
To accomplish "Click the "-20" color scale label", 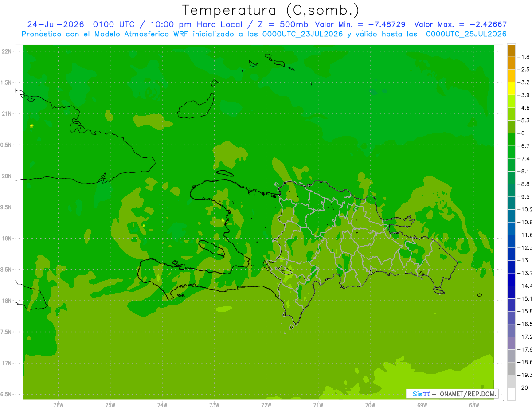I will point(522,388).
